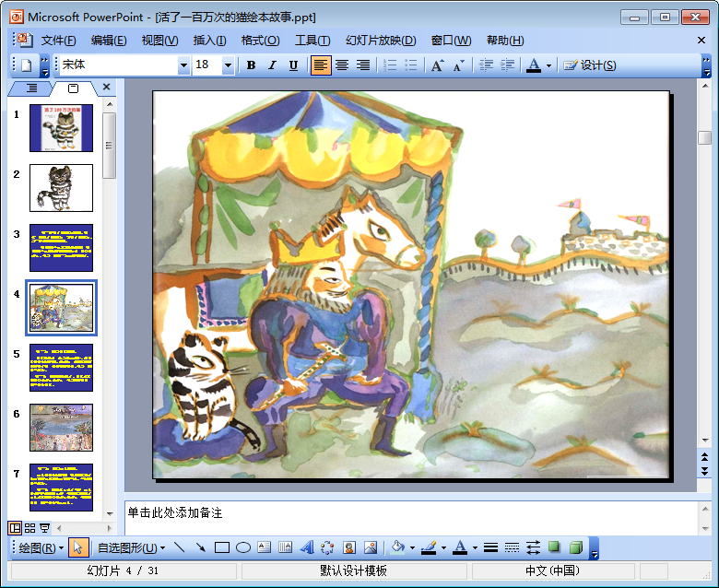719x588 pixels.
Task: Center align the text
Action: (342, 65)
